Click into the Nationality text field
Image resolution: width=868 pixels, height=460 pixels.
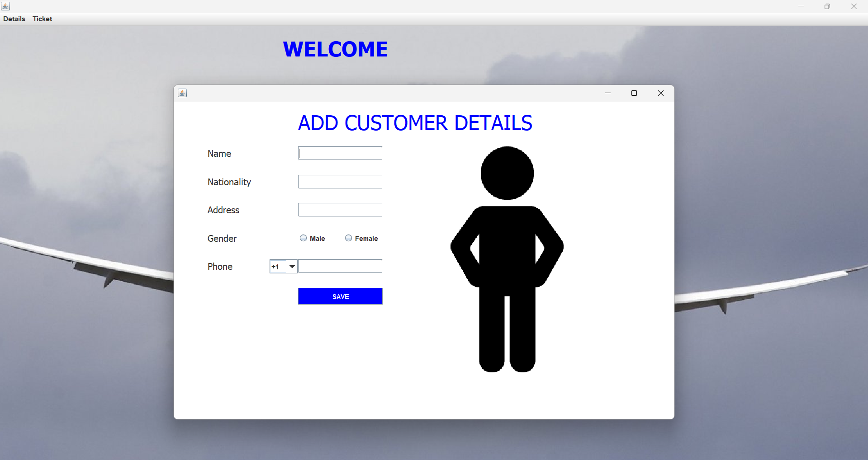(x=340, y=182)
